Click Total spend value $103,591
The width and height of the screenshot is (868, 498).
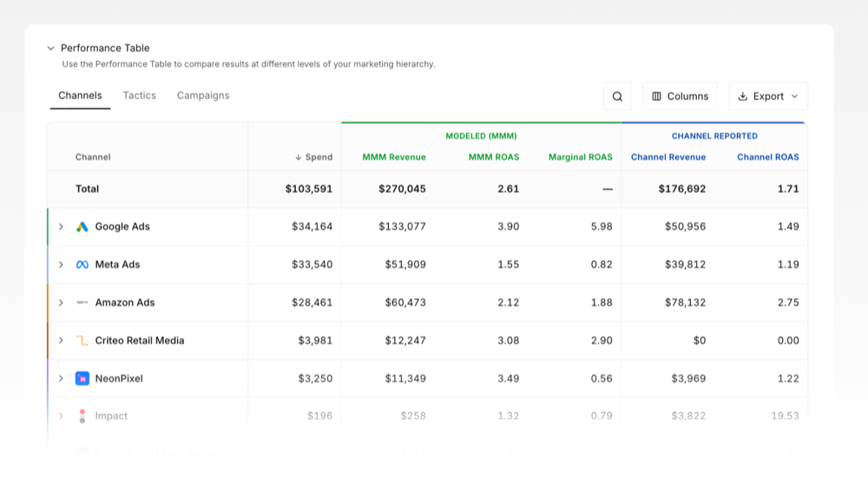(x=309, y=189)
